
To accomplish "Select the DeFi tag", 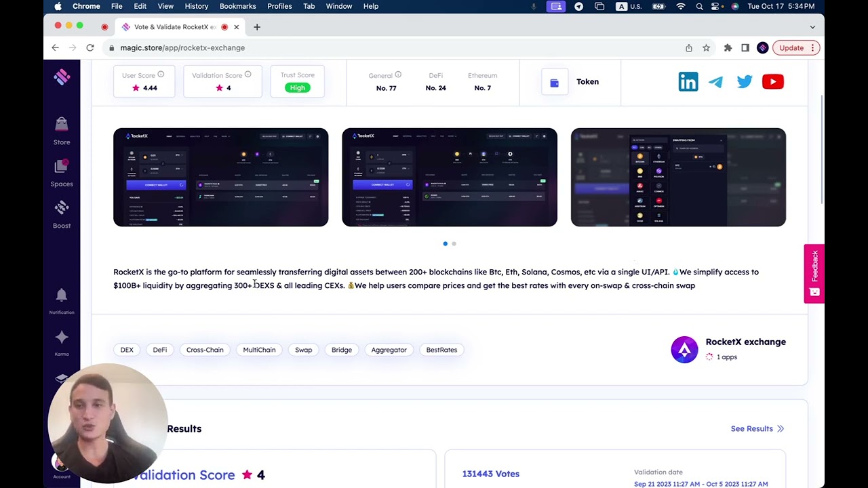I will click(160, 350).
